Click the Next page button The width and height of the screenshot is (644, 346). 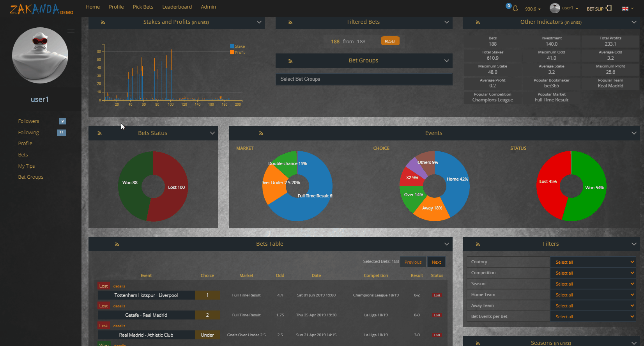point(436,262)
